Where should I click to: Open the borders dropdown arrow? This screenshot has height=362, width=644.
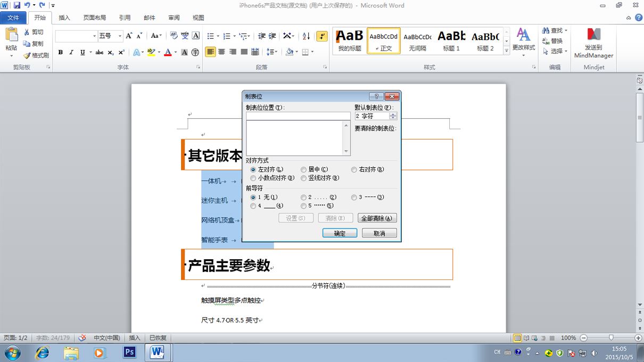pyautogui.click(x=312, y=52)
